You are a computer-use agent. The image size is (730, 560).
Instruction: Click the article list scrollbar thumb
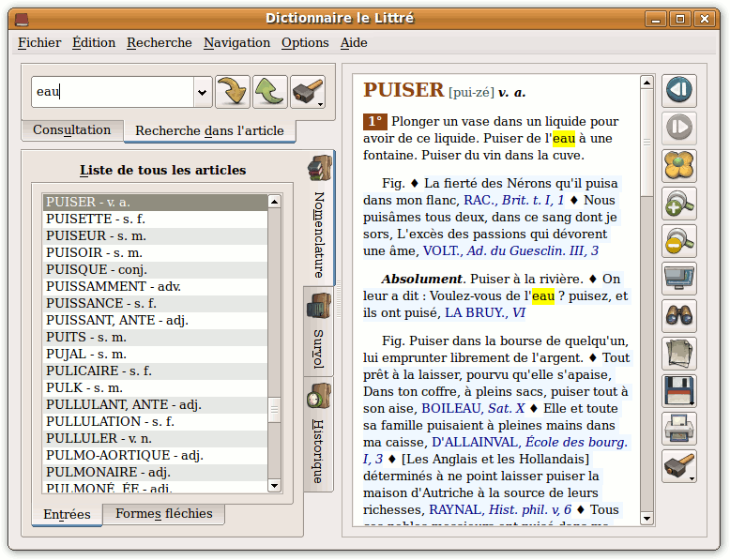click(274, 410)
